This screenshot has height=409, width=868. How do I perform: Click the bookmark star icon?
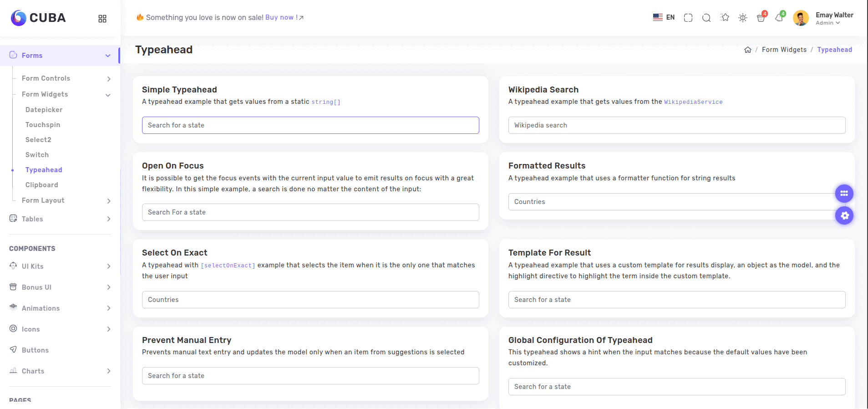coord(725,18)
